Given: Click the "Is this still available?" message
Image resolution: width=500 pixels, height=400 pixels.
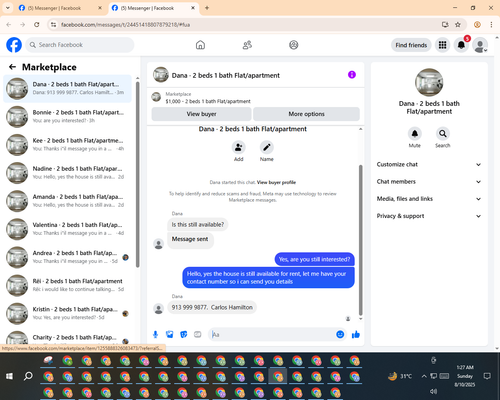Looking at the screenshot, I should [198, 225].
